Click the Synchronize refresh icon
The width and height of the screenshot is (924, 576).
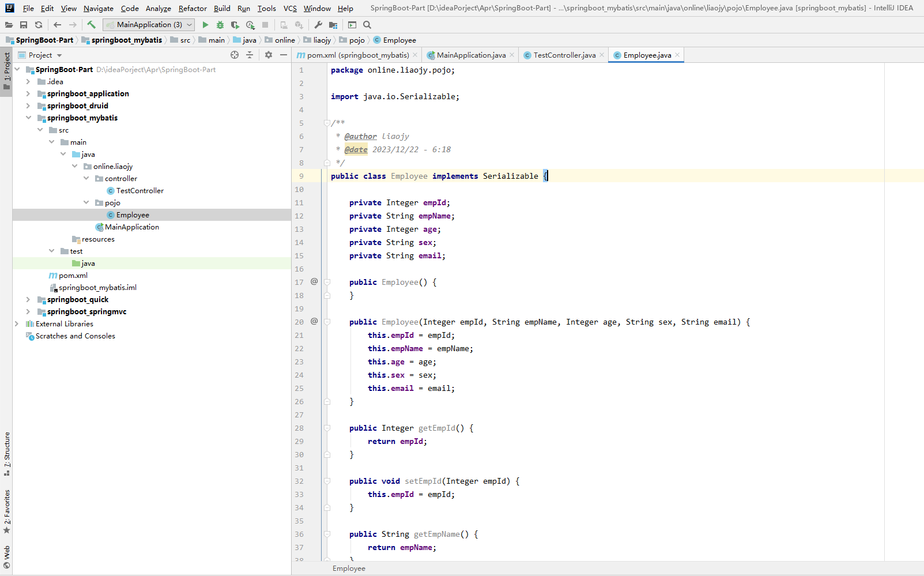(39, 25)
